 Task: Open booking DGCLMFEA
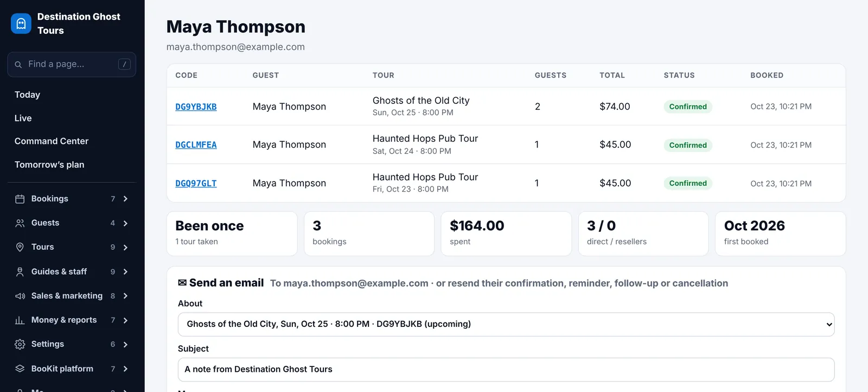click(x=196, y=145)
